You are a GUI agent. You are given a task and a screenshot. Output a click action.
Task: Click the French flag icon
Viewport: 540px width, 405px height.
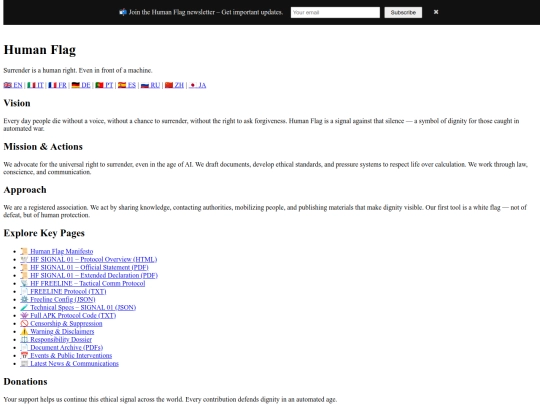point(52,85)
